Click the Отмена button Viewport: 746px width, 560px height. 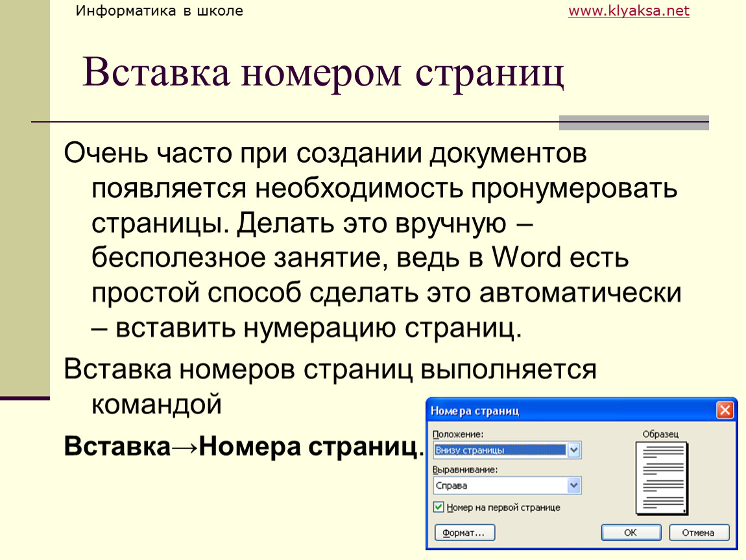[699, 532]
